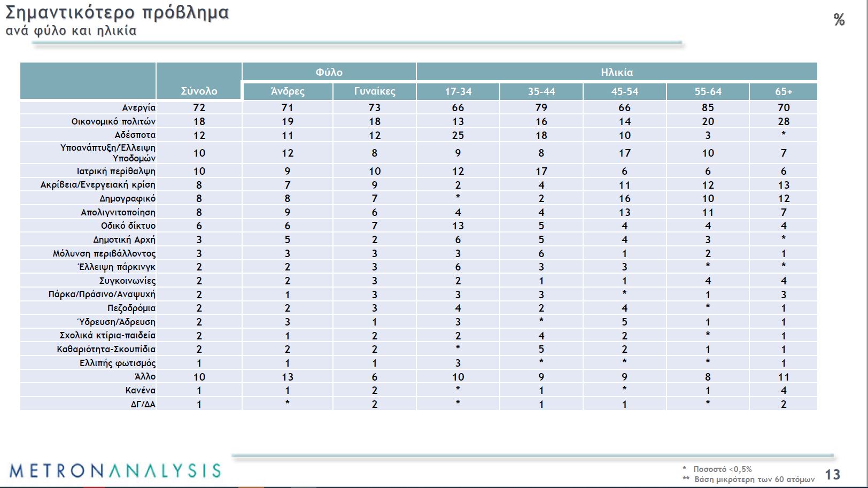This screenshot has height=488, width=868.
Task: Select the 'Φύλο' column group header
Action: pos(329,72)
